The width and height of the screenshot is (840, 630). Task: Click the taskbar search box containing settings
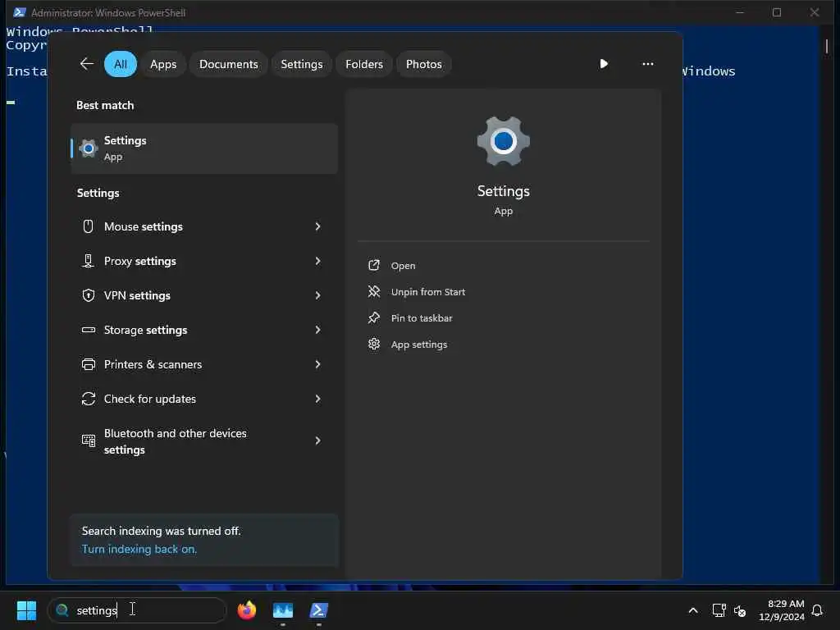click(x=137, y=610)
